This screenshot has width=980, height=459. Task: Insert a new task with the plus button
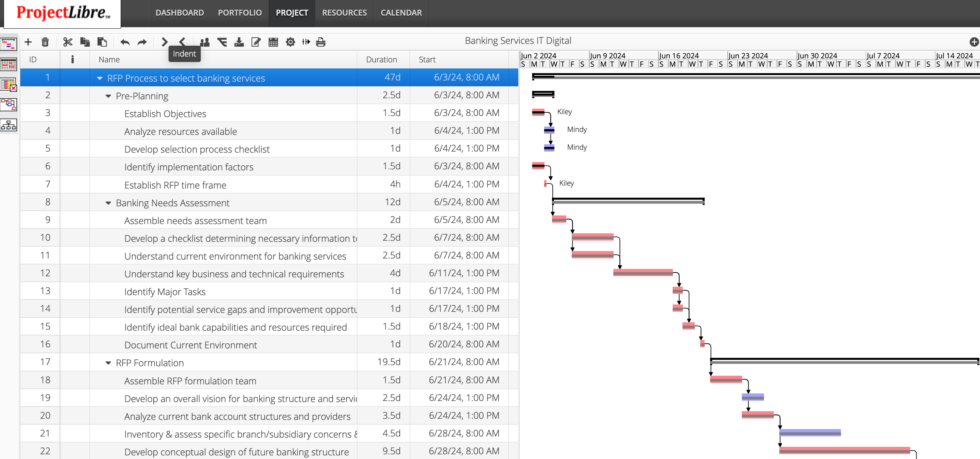pyautogui.click(x=28, y=42)
